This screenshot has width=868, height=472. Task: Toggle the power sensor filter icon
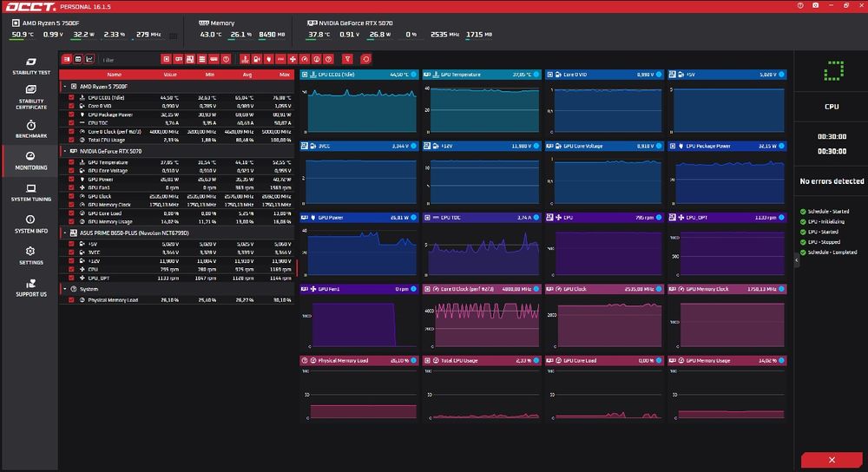268,59
